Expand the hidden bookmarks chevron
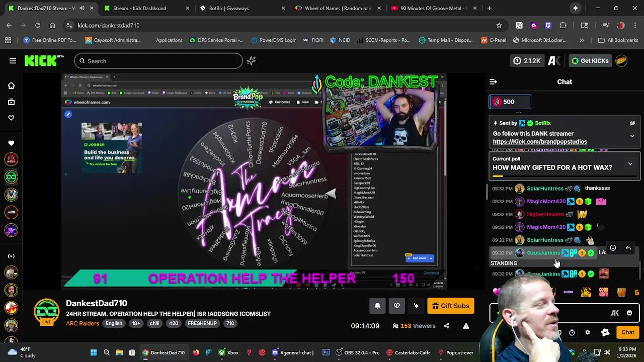 pyautogui.click(x=582, y=40)
